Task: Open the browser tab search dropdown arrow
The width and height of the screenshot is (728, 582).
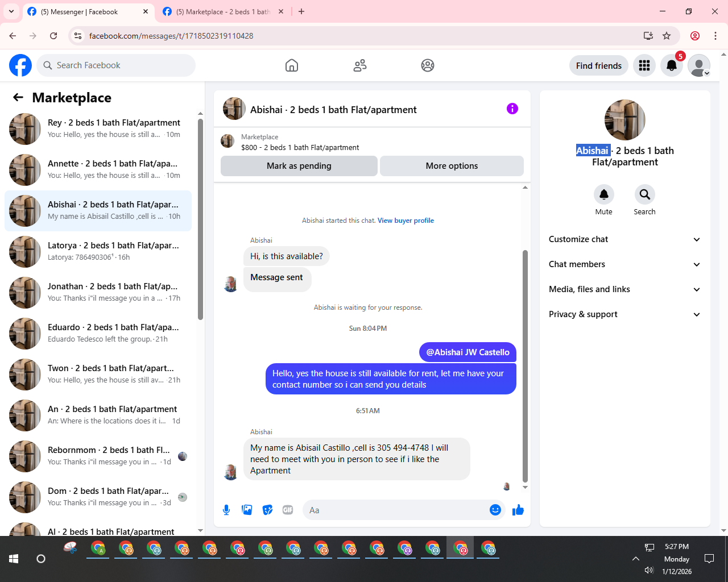Action: pos(11,11)
